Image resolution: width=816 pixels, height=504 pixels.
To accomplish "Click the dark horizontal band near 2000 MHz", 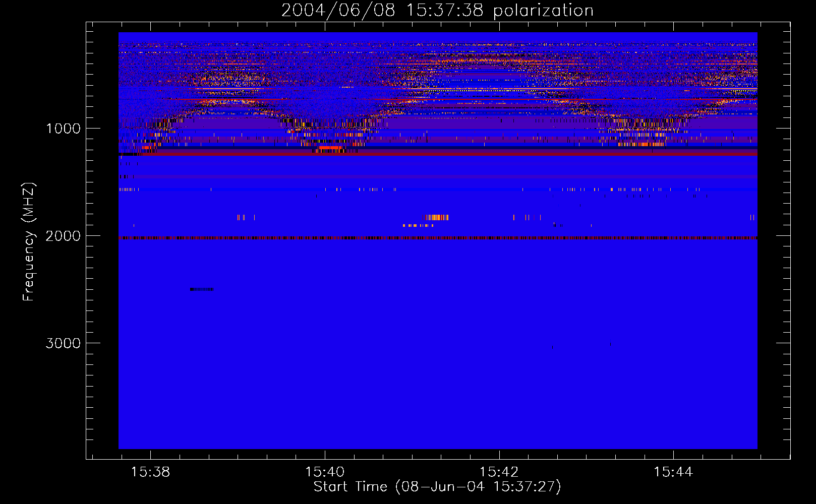I will [438, 238].
